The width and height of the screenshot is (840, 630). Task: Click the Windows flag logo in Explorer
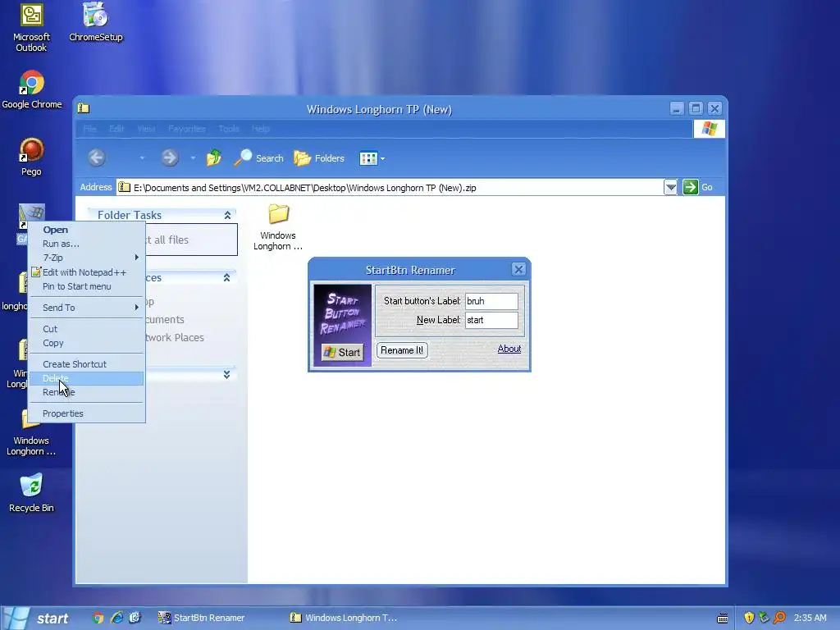click(710, 129)
